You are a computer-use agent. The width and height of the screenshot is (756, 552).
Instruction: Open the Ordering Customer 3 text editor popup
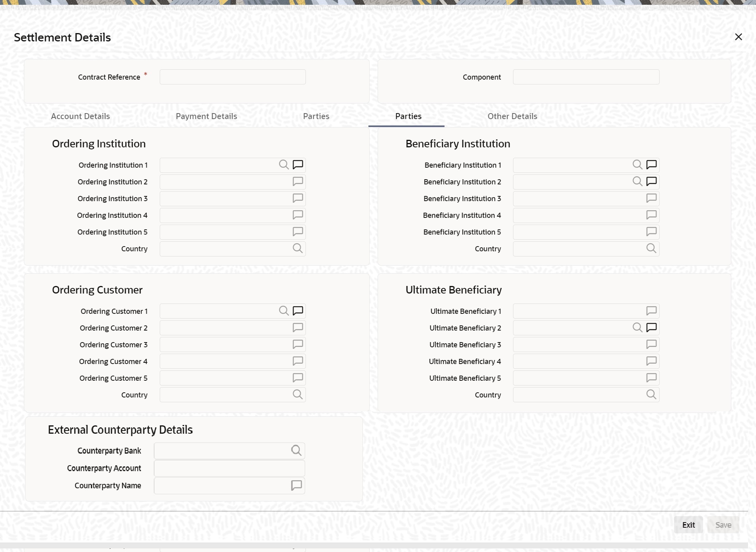tap(298, 345)
